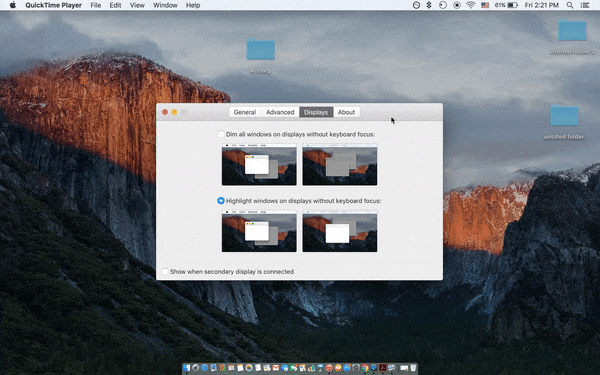
Task: Open the Wi-Fi status menu
Action: 471,5
